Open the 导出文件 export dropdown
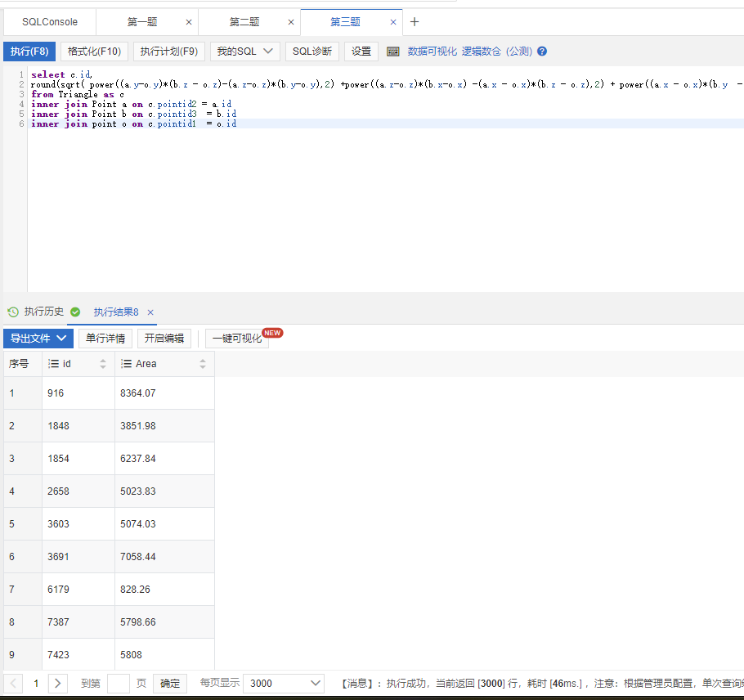Screen dimensions: 744x700 coord(38,339)
